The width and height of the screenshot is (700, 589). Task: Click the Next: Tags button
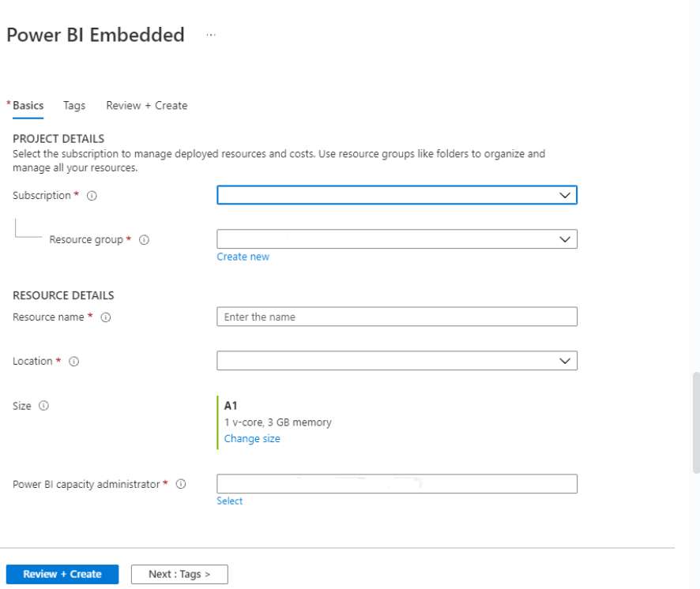pos(179,574)
